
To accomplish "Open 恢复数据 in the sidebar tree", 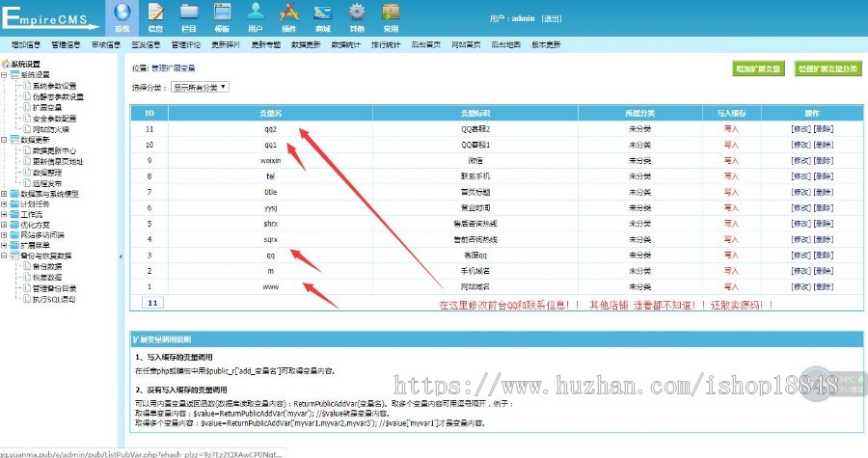I will [x=47, y=277].
